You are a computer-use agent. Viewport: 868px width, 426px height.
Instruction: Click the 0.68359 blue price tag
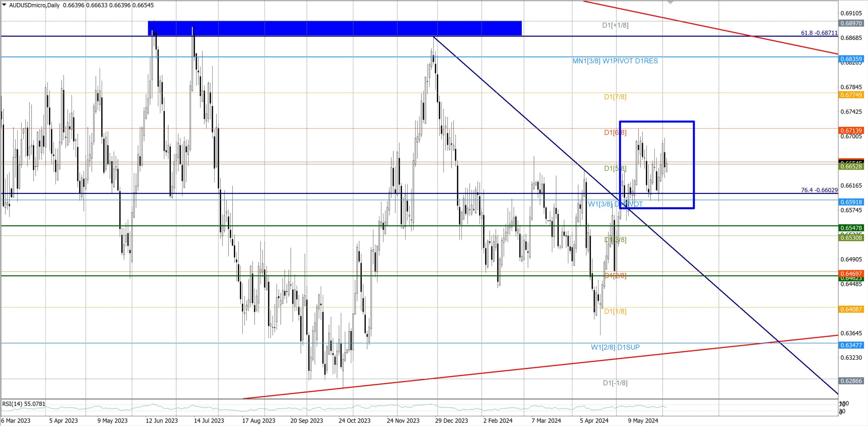851,59
